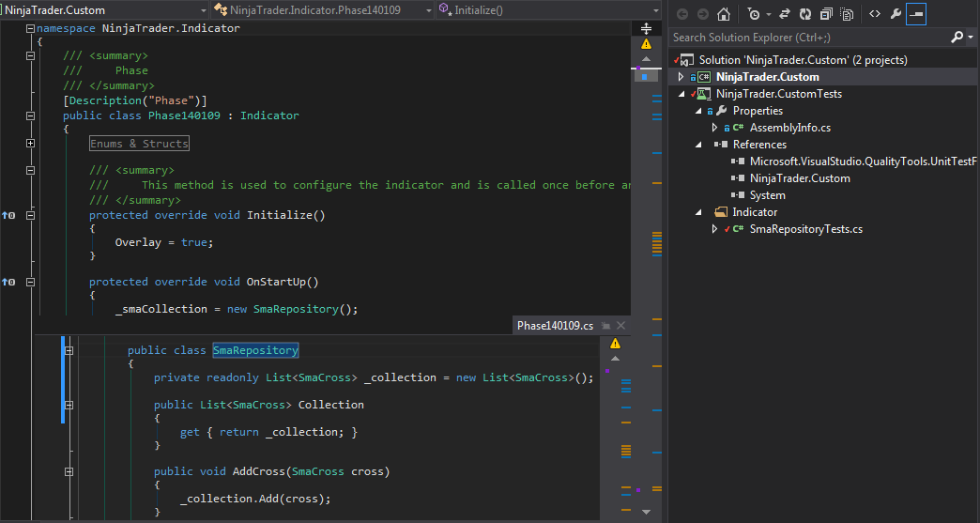
Task: Select the Properties wrench item
Action: [758, 111]
